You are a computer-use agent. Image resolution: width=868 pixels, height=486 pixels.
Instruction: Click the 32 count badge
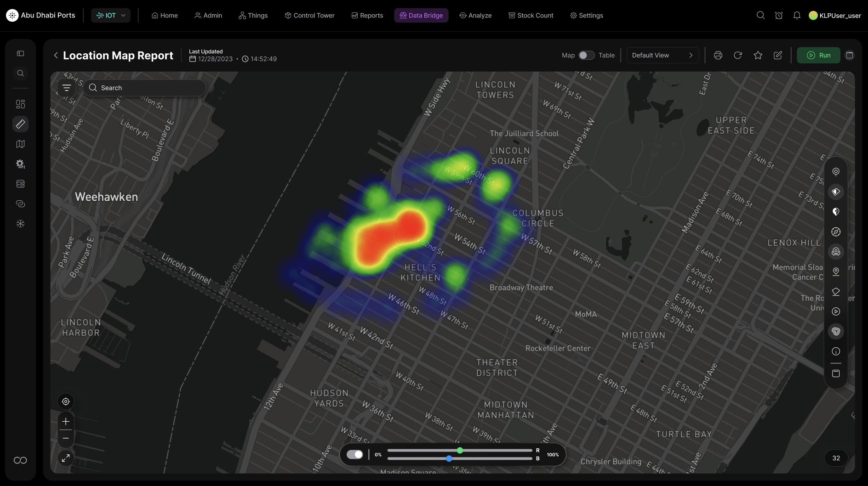coord(836,458)
